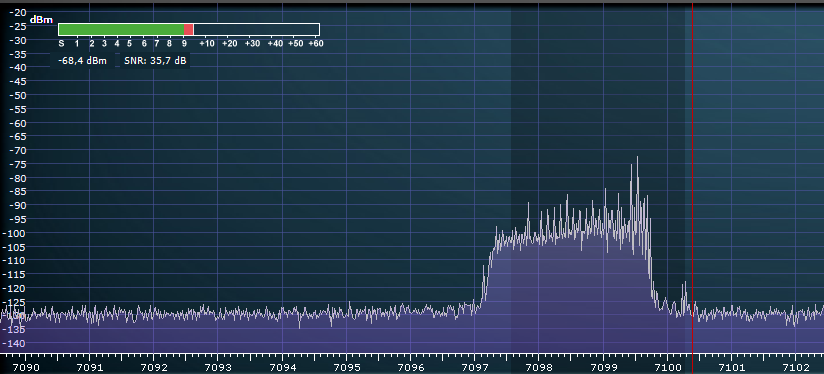Screen dimensions: 824x374
Task: Click the red S9 segment of S-meter
Action: click(189, 29)
